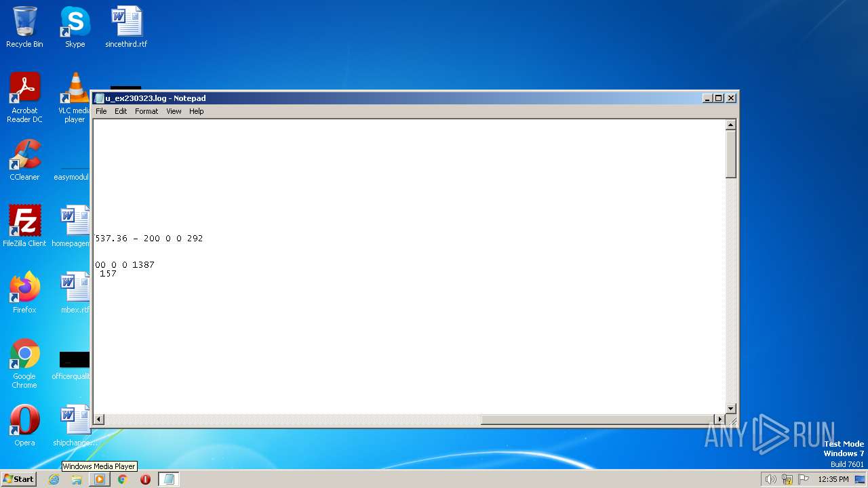Open the Help menu in Notepad

tap(196, 111)
